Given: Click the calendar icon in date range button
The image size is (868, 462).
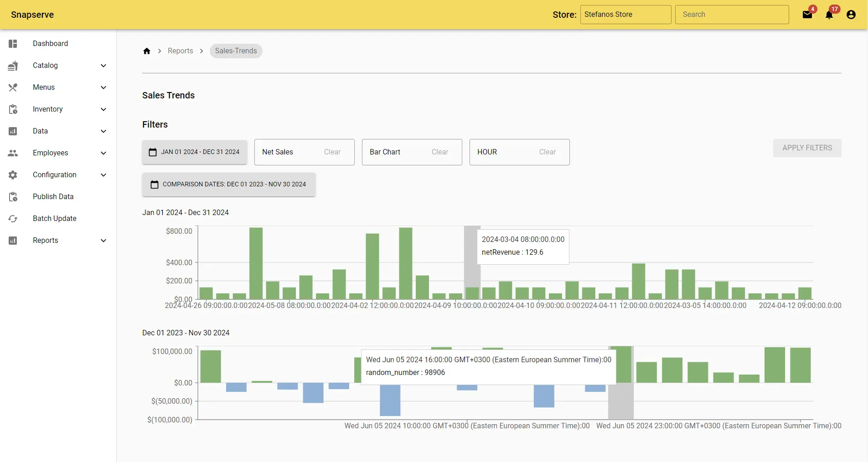Looking at the screenshot, I should click(x=153, y=152).
